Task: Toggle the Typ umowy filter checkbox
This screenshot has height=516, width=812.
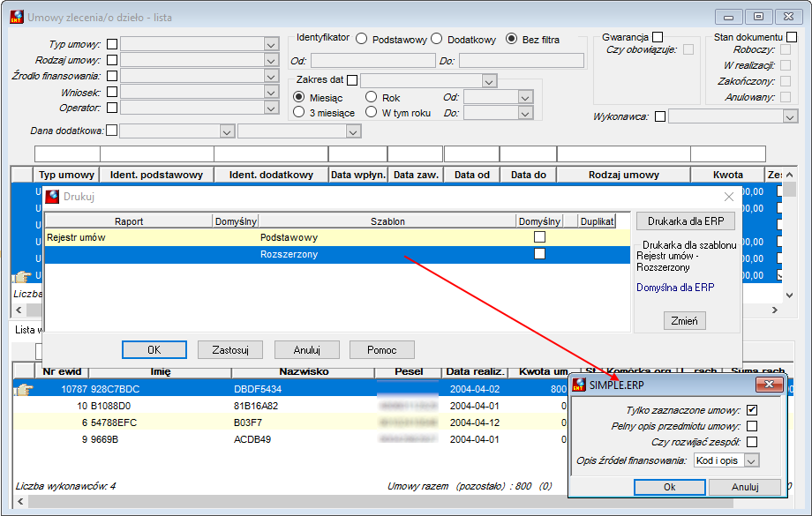Action: point(112,44)
